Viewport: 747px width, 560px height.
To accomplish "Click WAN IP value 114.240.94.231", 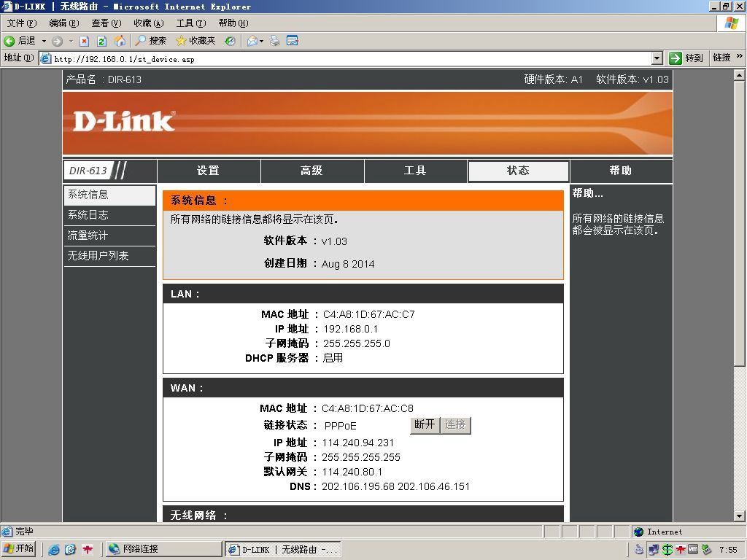I will pyautogui.click(x=357, y=443).
